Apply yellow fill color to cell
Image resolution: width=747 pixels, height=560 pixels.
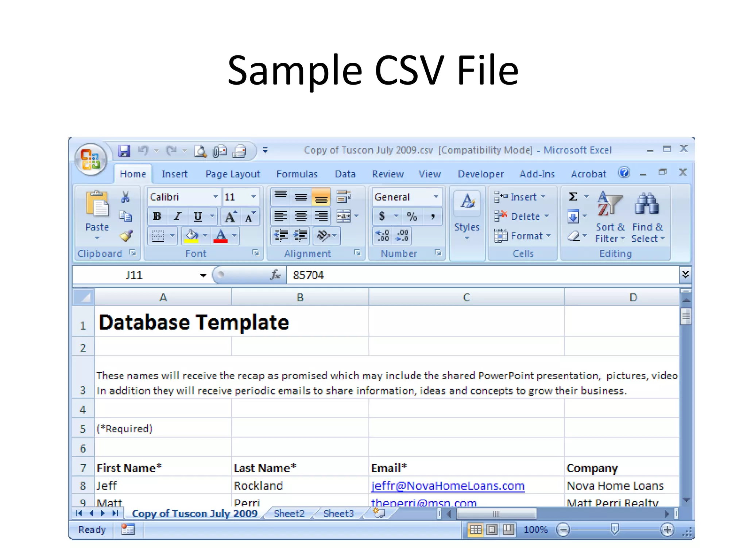(191, 236)
